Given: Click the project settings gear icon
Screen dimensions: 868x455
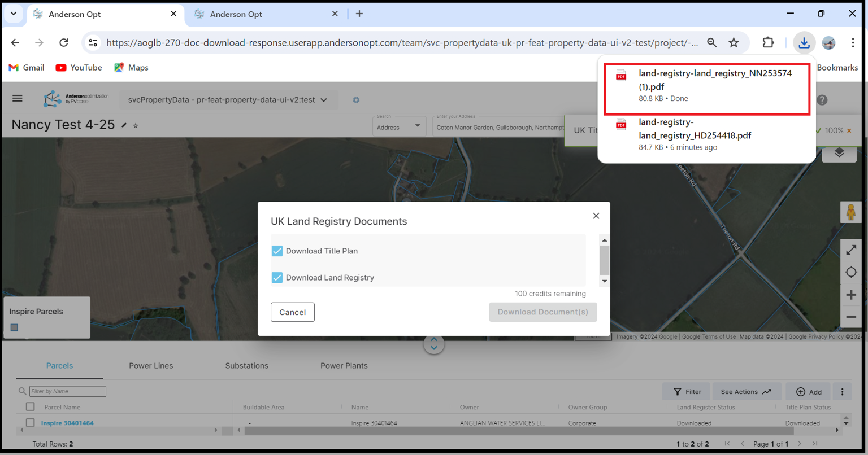Looking at the screenshot, I should click(x=356, y=100).
